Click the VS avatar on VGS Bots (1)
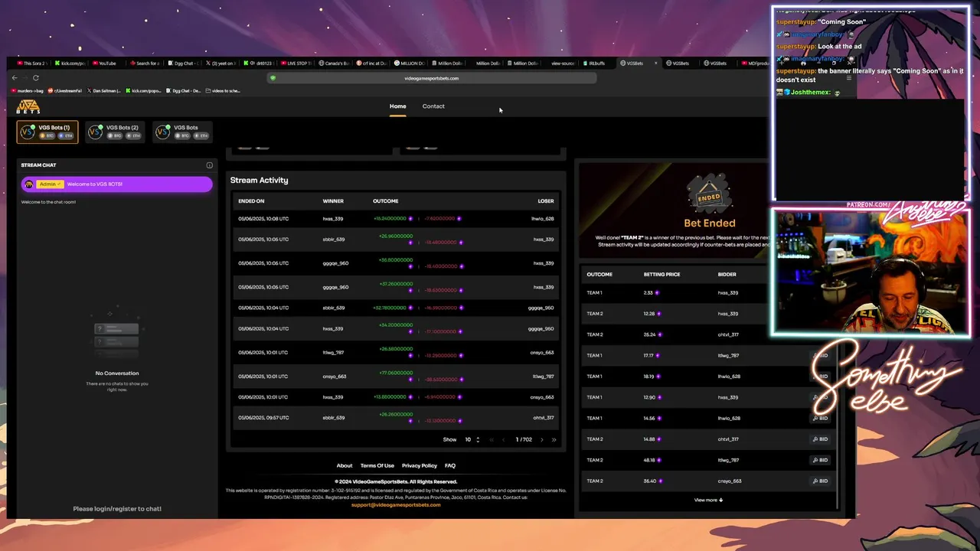This screenshot has width=980, height=551. (x=28, y=132)
